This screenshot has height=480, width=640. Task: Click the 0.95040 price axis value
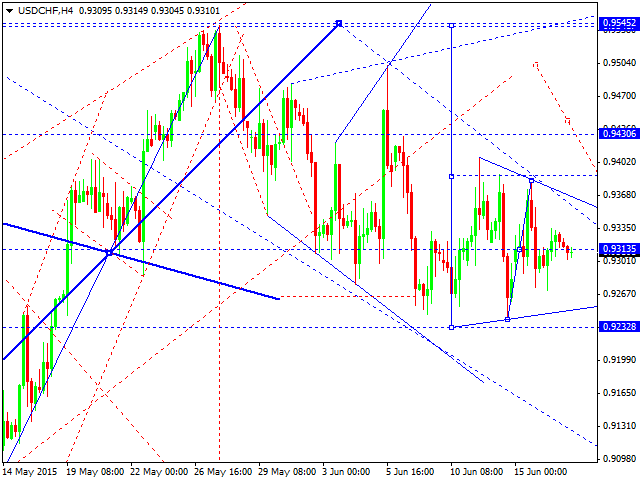click(x=619, y=63)
